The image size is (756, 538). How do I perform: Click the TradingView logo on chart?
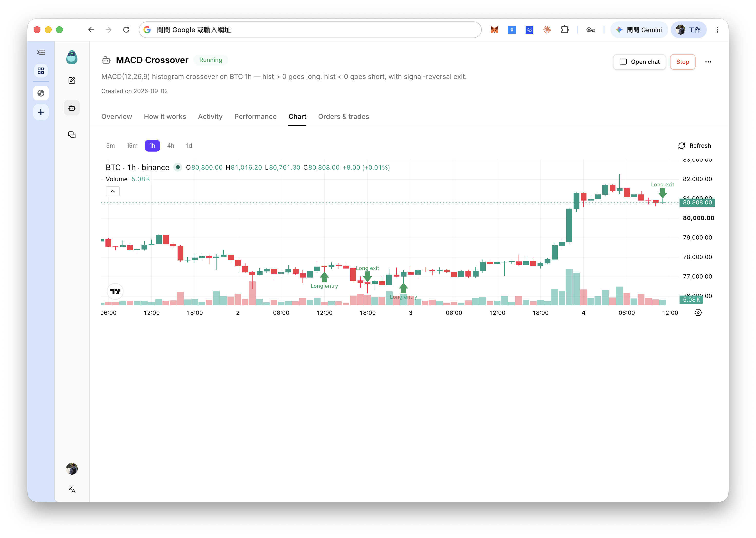115,291
